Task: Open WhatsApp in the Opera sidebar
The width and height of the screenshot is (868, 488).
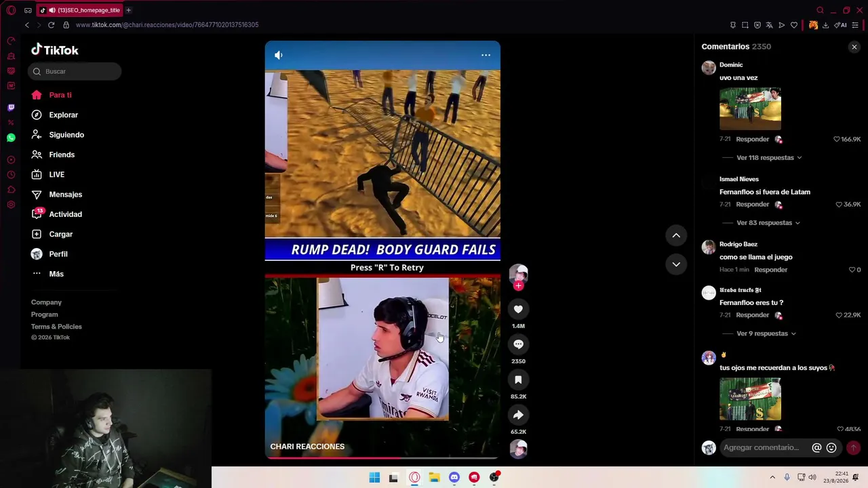Action: [x=11, y=138]
